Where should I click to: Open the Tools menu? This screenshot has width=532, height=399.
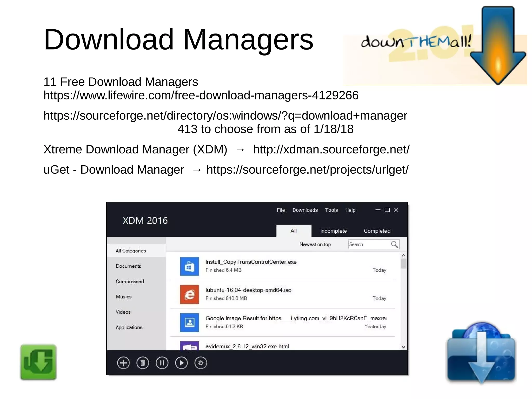(x=331, y=210)
